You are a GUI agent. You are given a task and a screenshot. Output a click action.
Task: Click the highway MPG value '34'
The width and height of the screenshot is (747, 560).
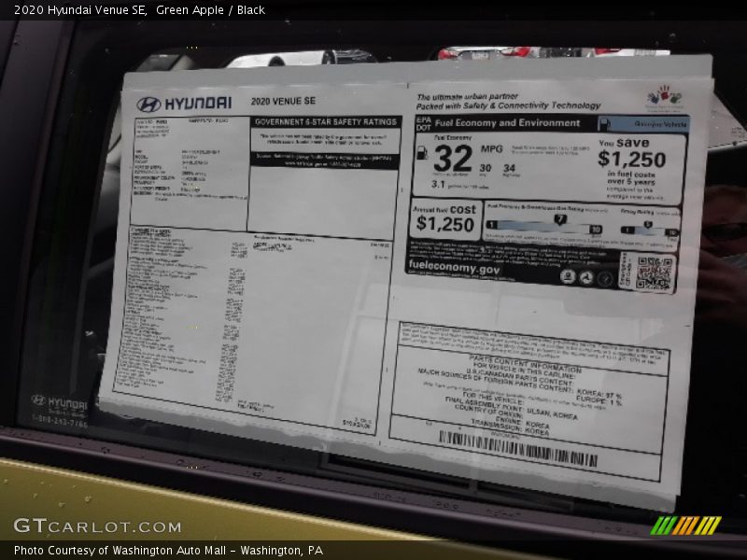tap(509, 168)
